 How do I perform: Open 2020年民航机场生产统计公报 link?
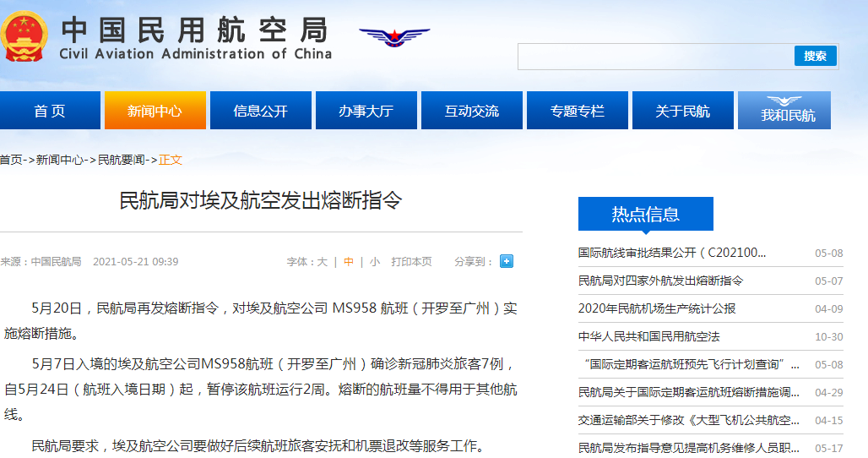657,308
